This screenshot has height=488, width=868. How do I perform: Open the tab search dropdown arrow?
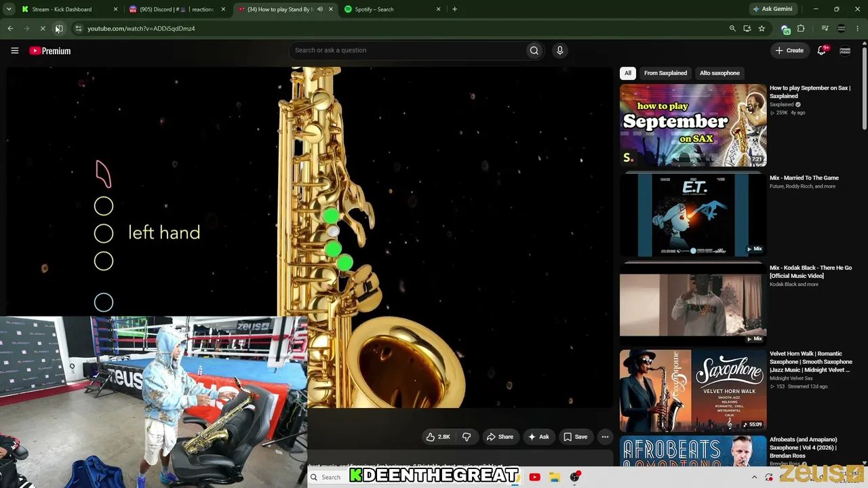coord(10,9)
